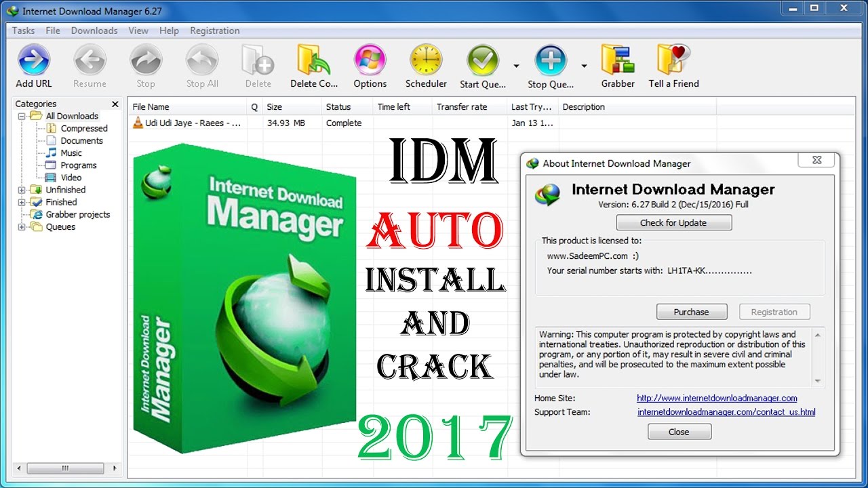Select the All Downloads category
The height and width of the screenshot is (488, 868).
[72, 116]
